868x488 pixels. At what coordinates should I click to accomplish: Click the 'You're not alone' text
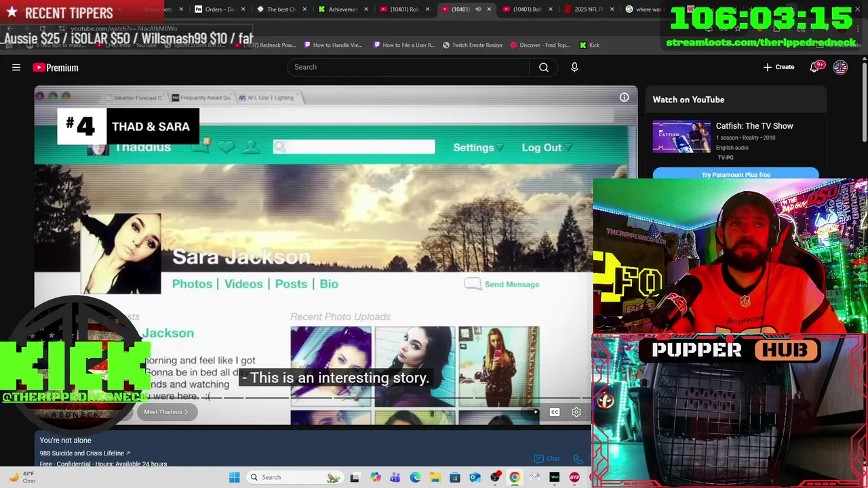coord(65,441)
